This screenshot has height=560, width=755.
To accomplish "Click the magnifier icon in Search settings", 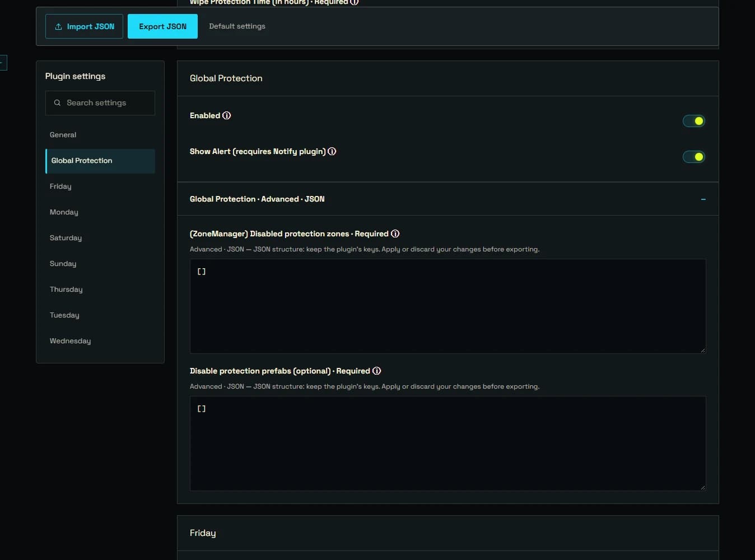I will pos(57,103).
